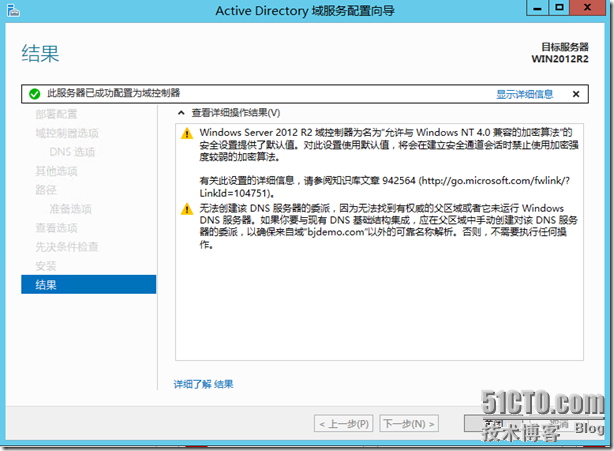614x451 pixels.
Task: Select the 安装 step
Action: 46,266
